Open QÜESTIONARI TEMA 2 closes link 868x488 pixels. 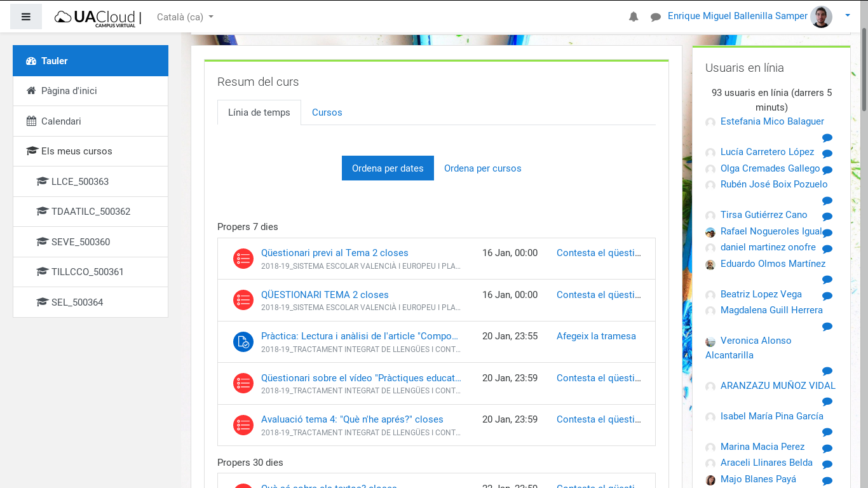pos(325,295)
